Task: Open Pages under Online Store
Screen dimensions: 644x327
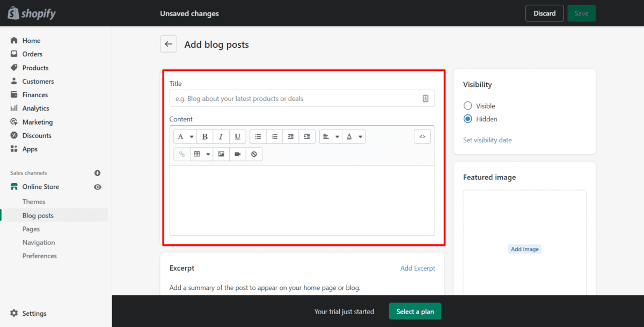Action: pyautogui.click(x=31, y=229)
